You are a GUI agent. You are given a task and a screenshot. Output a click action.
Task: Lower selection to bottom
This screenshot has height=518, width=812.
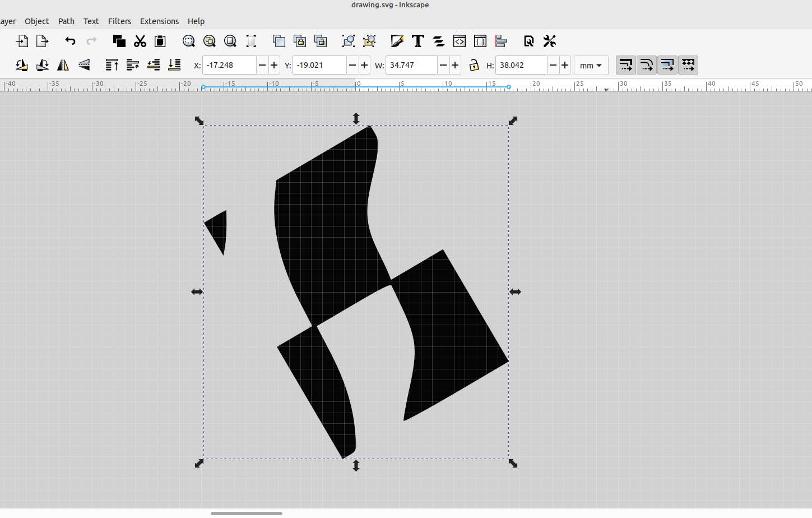(x=174, y=65)
